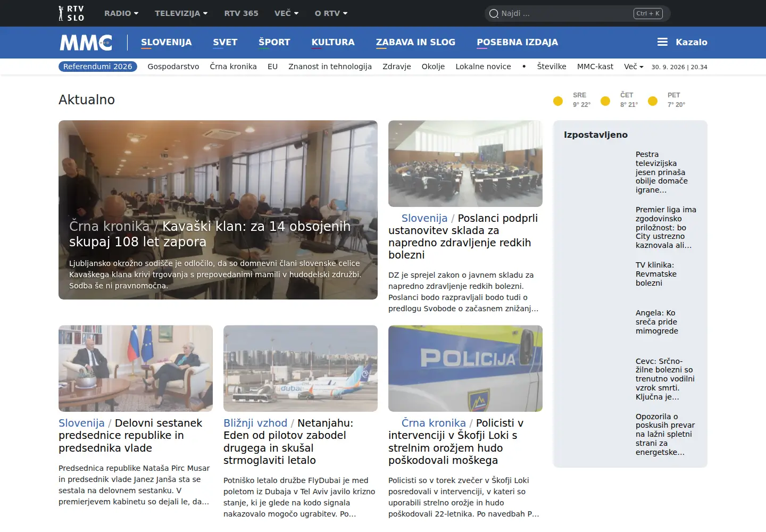Image resolution: width=766 pixels, height=532 pixels.
Task: Click the search magnifier icon
Action: (x=494, y=14)
